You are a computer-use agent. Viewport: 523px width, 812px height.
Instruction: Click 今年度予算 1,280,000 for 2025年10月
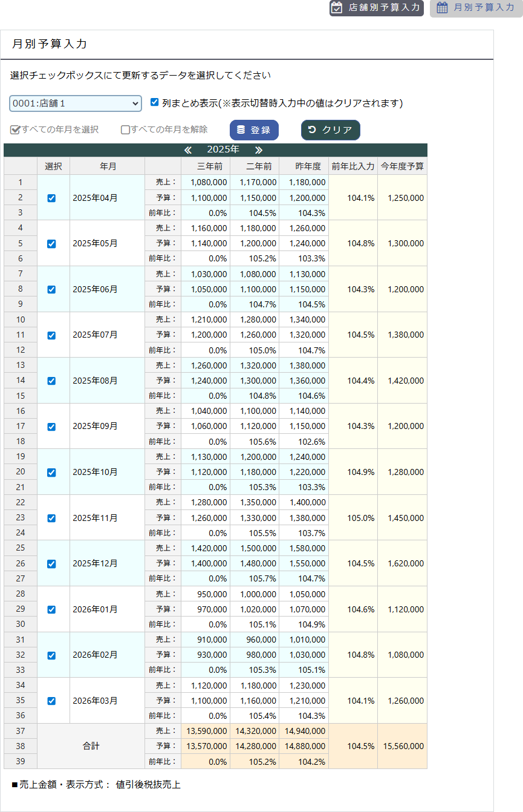click(403, 472)
